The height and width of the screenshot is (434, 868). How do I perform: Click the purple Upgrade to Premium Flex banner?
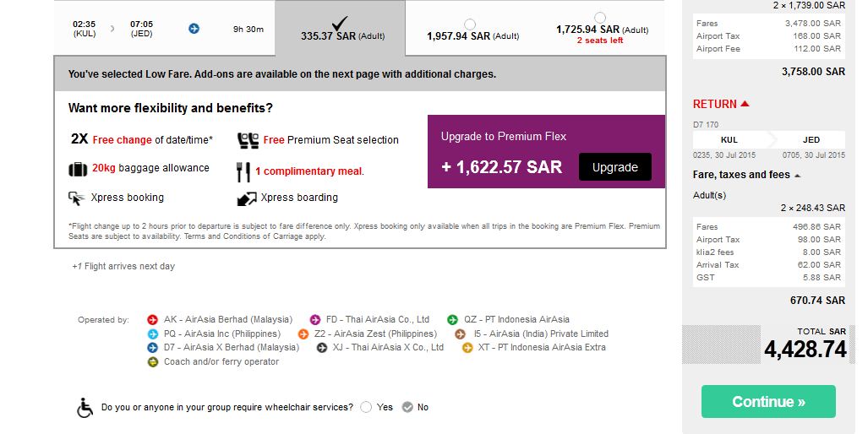click(504, 137)
